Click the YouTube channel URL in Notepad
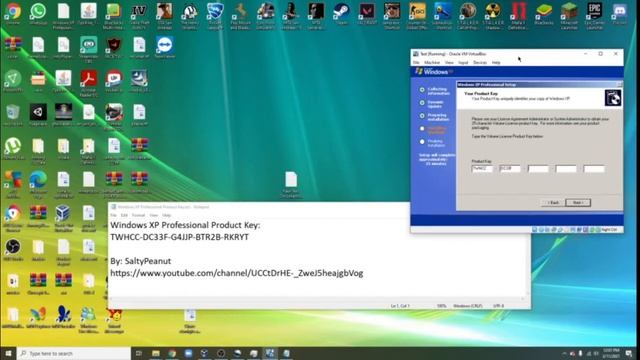Viewport: 640px width, 360px height. click(237, 273)
